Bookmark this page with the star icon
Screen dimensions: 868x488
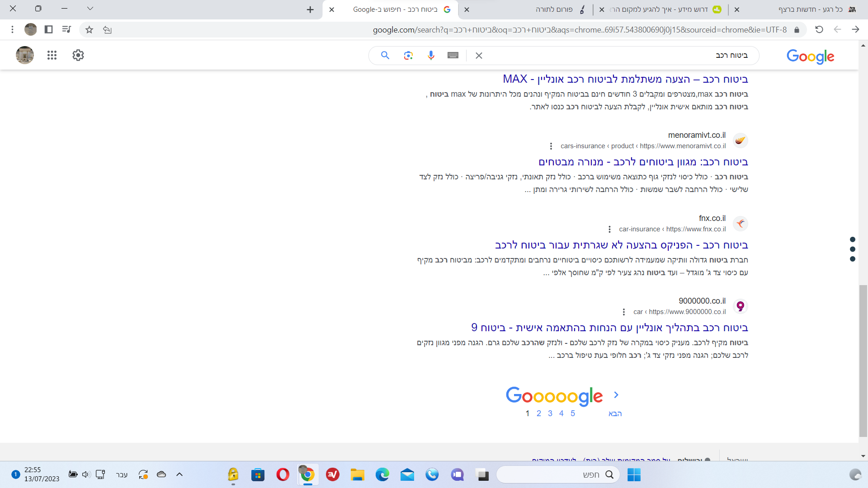pyautogui.click(x=89, y=29)
